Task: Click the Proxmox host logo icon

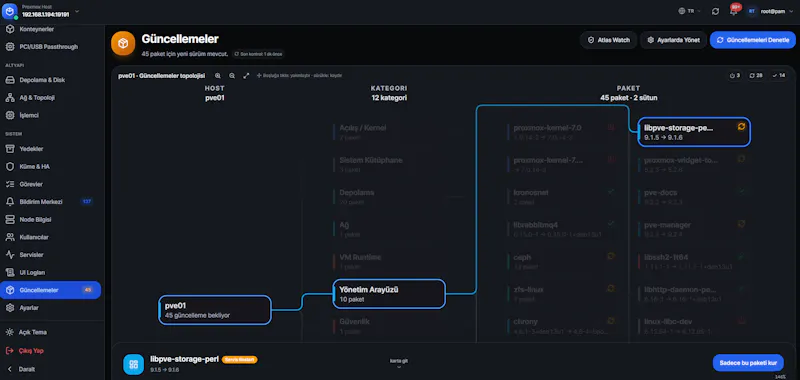Action: (10, 11)
